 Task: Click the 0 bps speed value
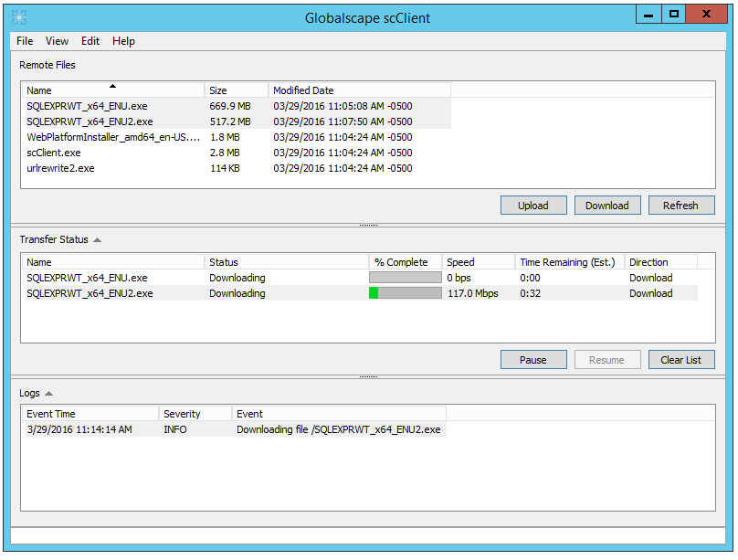pos(459,278)
